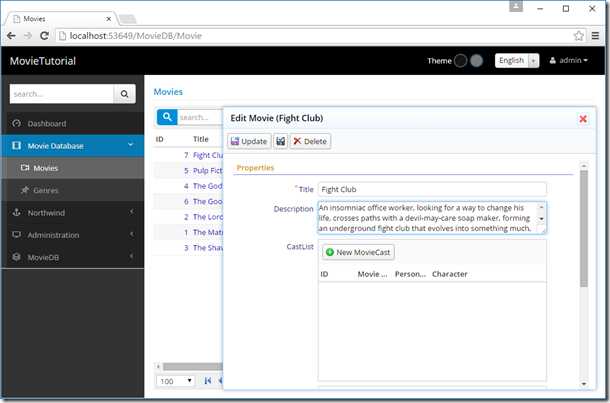Click the dialog scrollbar down arrow
610x403 pixels.
(584, 384)
